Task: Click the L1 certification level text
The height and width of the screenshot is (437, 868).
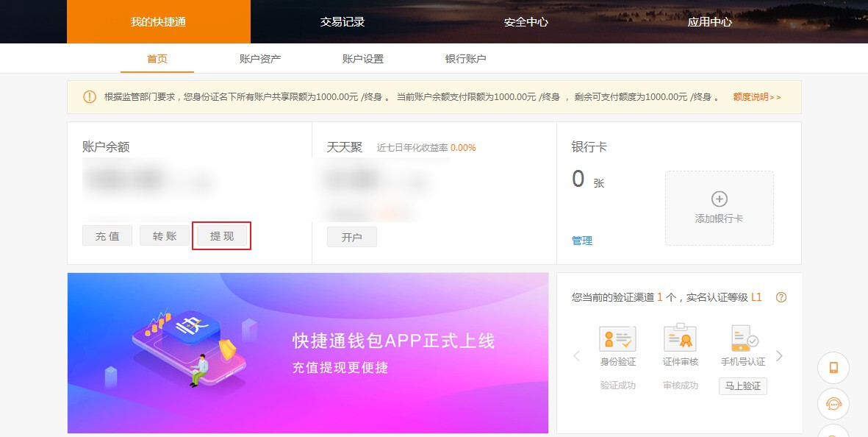Action: click(x=756, y=297)
